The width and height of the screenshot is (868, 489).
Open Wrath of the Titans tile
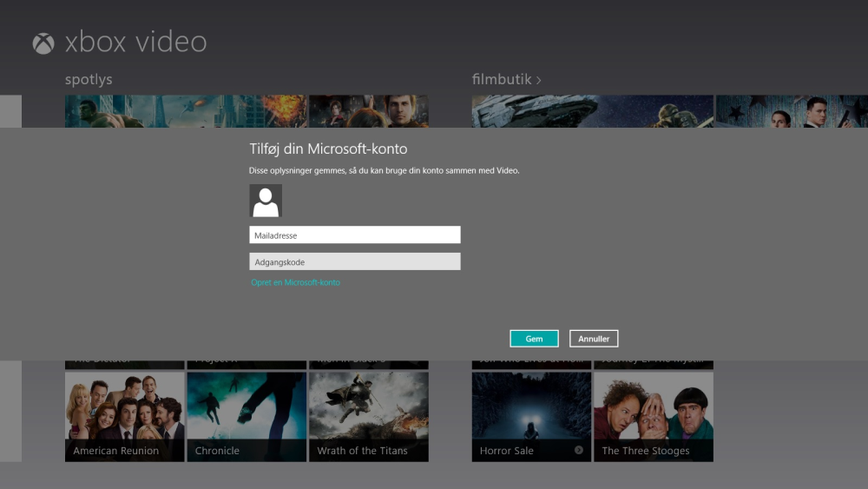click(368, 416)
